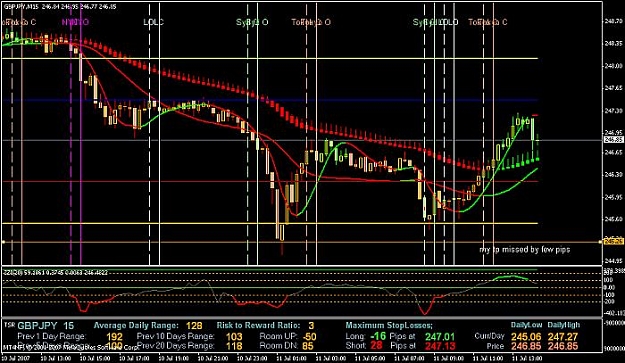Select the 246.95 price axis label
This screenshot has width=625, height=363.
point(613,132)
